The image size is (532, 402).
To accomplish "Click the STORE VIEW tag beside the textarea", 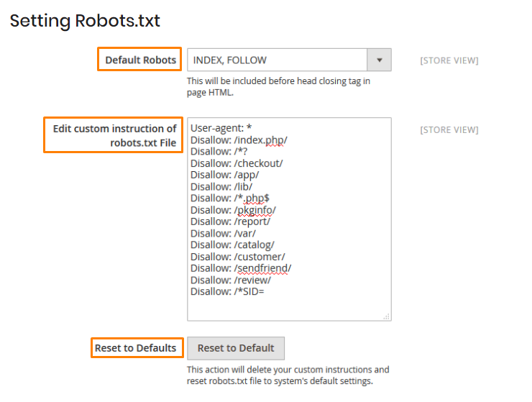I will coord(449,129).
